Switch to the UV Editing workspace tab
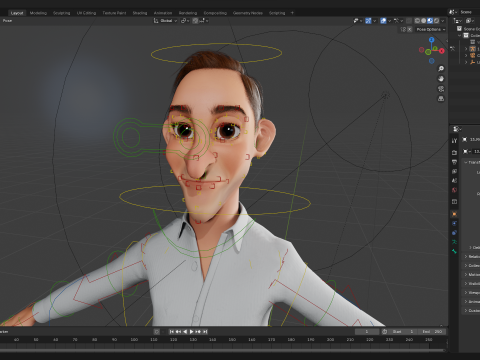Viewport: 480px width, 360px height. (86, 13)
